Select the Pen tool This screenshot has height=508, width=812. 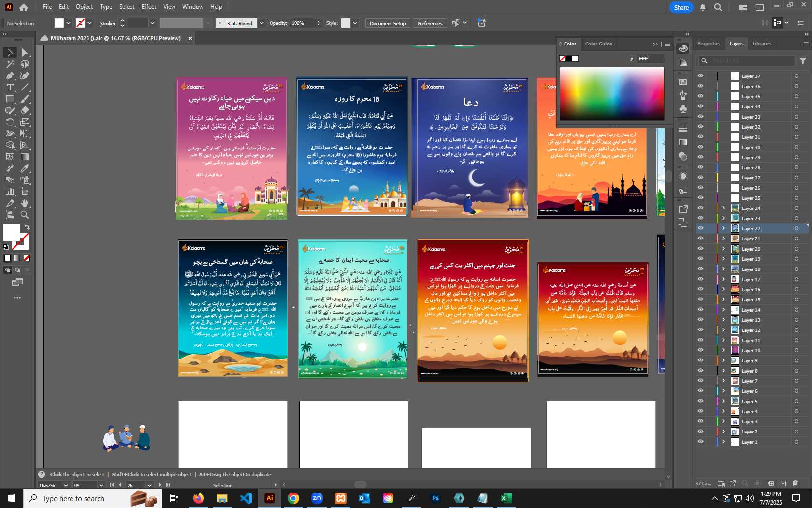click(10, 75)
